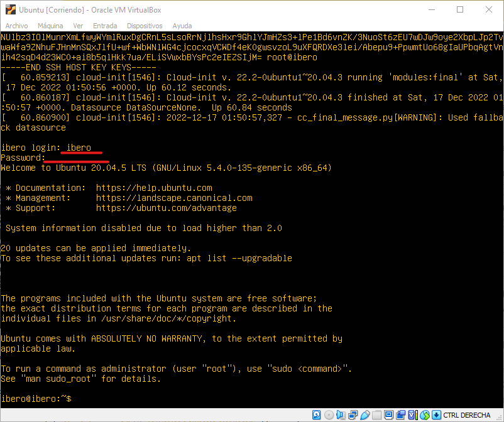Click '20 updates can be applied immediately.' line

(x=96, y=248)
